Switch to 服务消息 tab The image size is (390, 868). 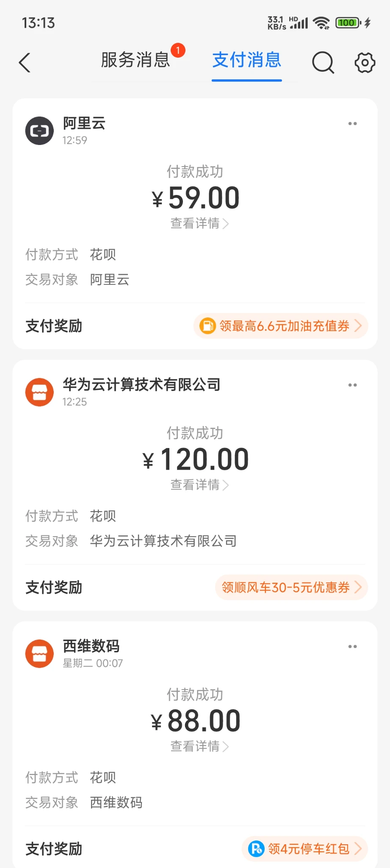coord(136,60)
